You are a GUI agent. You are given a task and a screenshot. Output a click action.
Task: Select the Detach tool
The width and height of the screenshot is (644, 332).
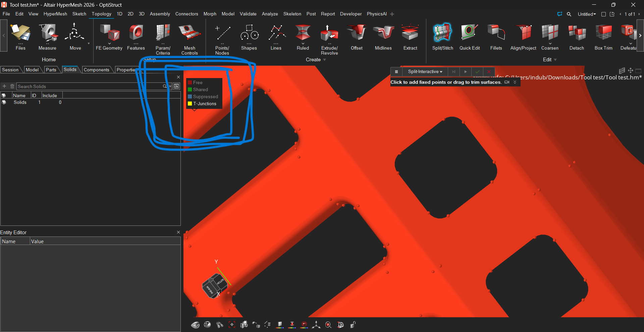(x=577, y=37)
